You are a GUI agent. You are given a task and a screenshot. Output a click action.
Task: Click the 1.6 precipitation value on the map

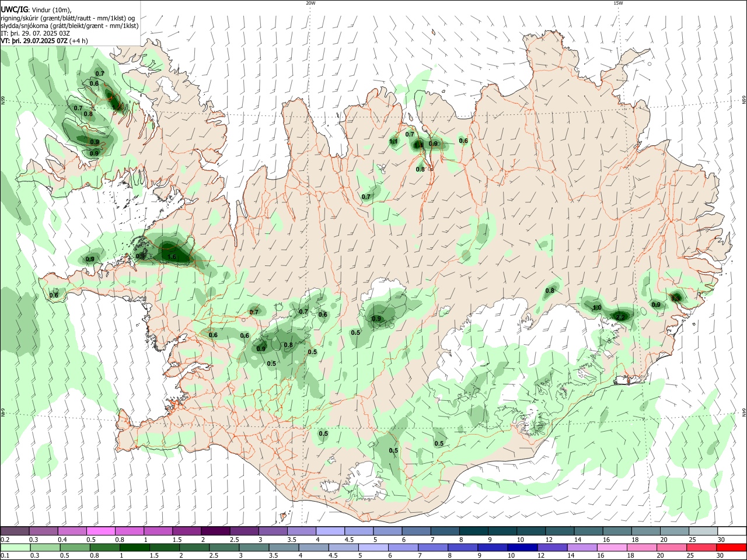tap(172, 257)
